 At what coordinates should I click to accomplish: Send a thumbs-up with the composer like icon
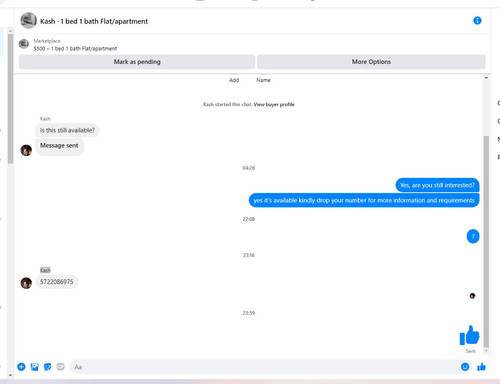coord(481,367)
